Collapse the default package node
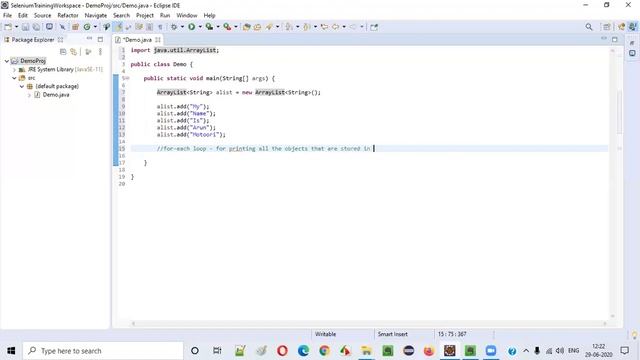640x360 pixels. 22,87
